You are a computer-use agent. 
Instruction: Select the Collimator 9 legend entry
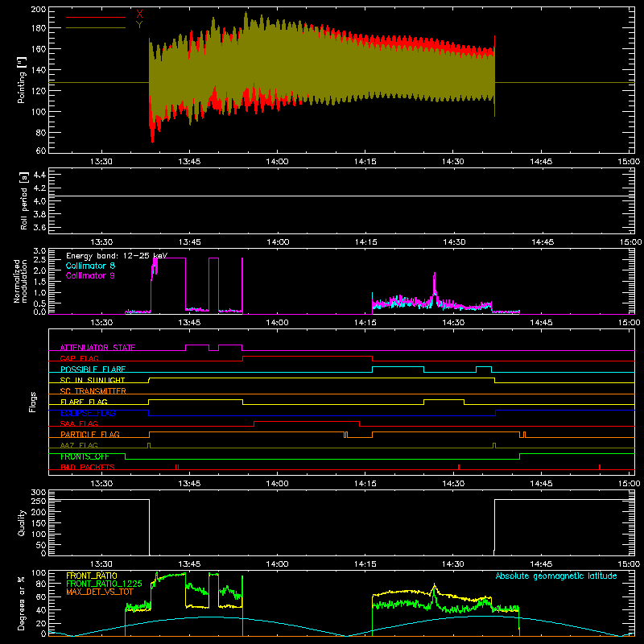pyautogui.click(x=90, y=275)
